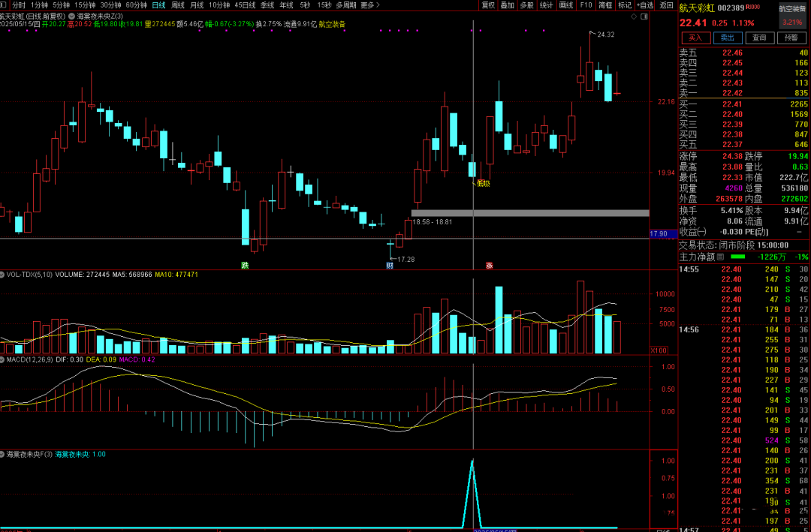Add stock via +自选 button

coord(644,5)
